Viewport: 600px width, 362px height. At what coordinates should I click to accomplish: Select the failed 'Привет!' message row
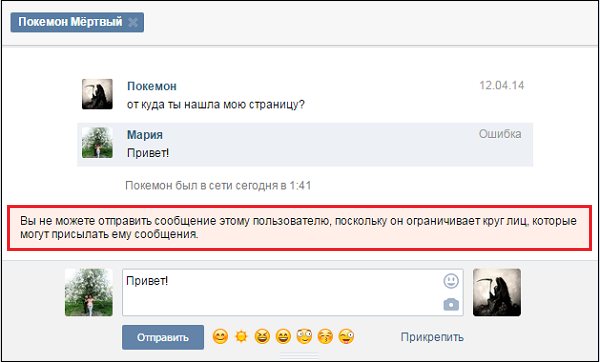[x=305, y=145]
